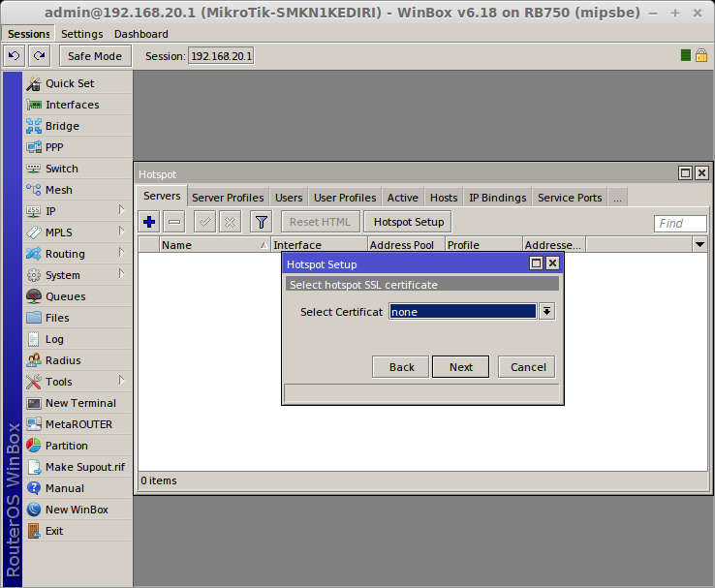Click the Redo arrow icon

click(39, 56)
